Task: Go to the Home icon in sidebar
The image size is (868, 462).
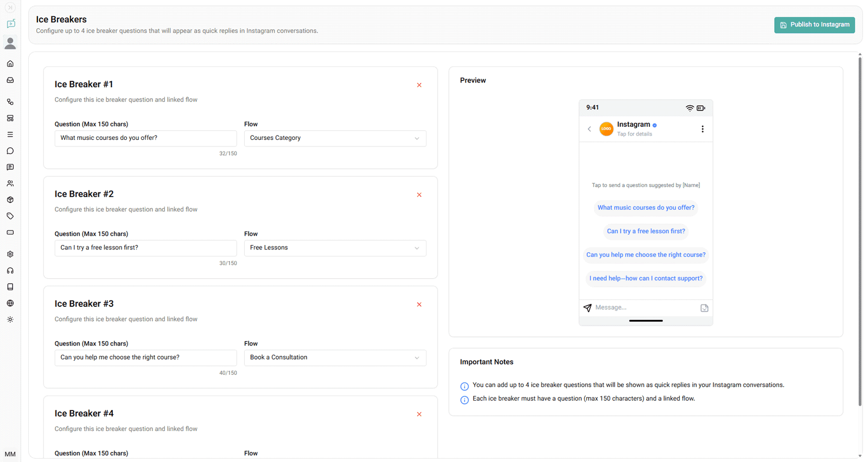Action: pos(10,63)
